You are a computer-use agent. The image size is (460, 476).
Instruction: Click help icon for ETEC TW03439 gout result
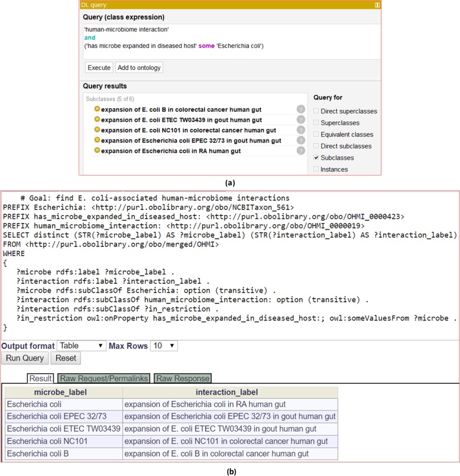pos(301,120)
